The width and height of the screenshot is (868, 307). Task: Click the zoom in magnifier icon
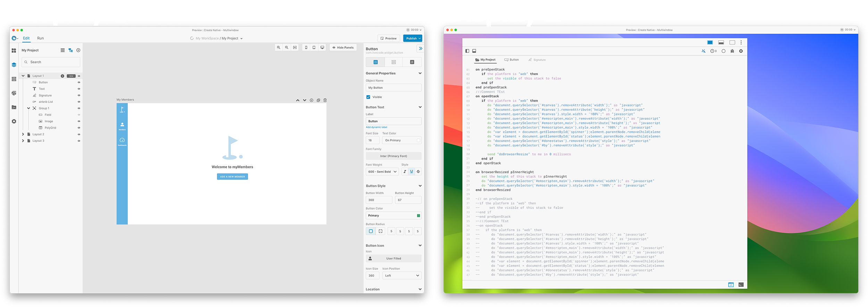pyautogui.click(x=278, y=48)
